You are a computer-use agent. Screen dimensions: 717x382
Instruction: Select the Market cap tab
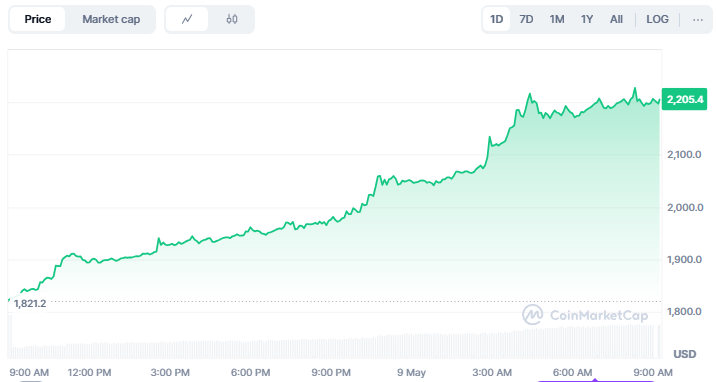click(111, 19)
